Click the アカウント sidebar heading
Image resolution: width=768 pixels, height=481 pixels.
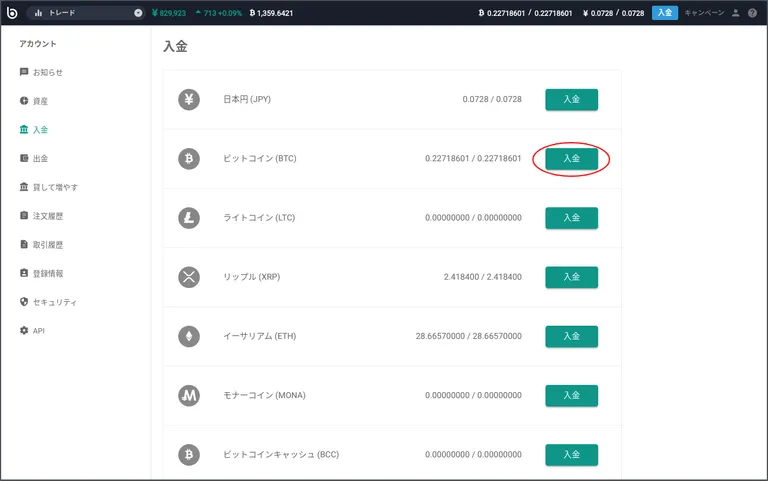tap(38, 44)
